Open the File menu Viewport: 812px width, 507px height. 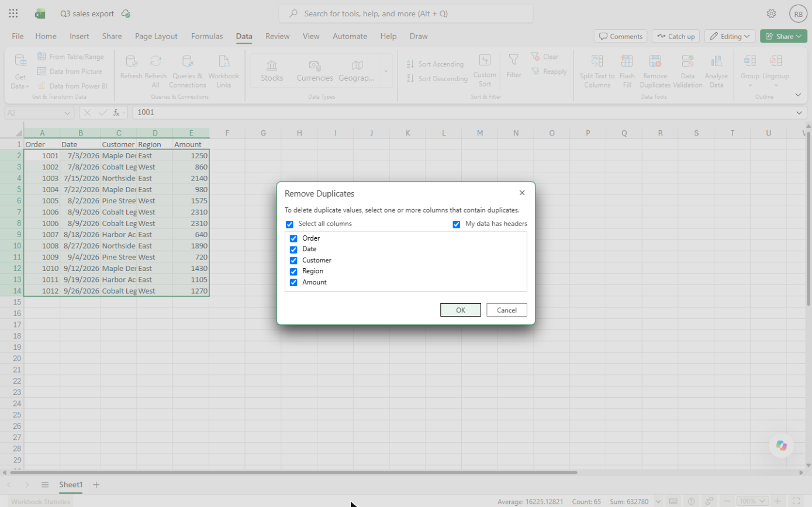click(18, 36)
